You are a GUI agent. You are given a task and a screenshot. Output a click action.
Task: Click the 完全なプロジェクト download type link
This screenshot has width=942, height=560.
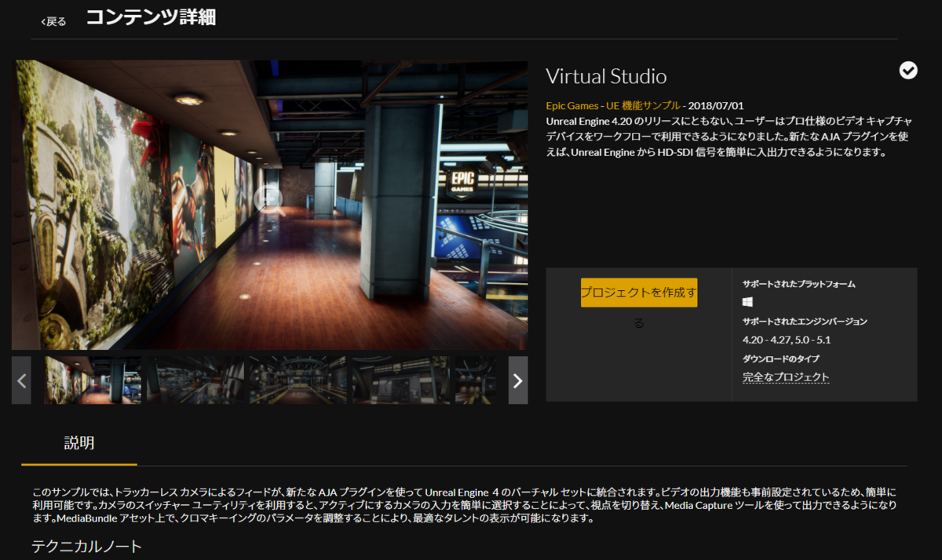coord(786,377)
